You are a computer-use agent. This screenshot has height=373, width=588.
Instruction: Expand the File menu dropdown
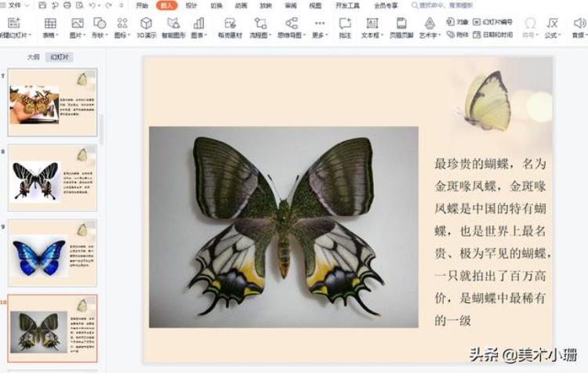(16, 5)
